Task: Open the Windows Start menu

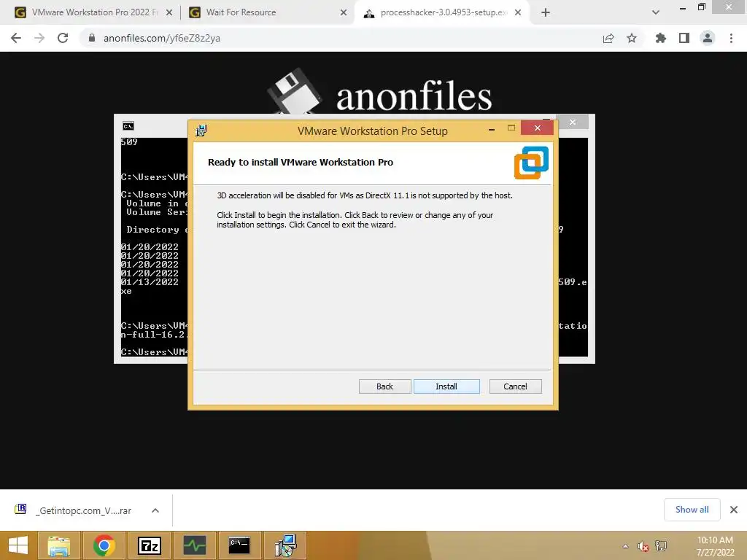Action: pyautogui.click(x=18, y=545)
